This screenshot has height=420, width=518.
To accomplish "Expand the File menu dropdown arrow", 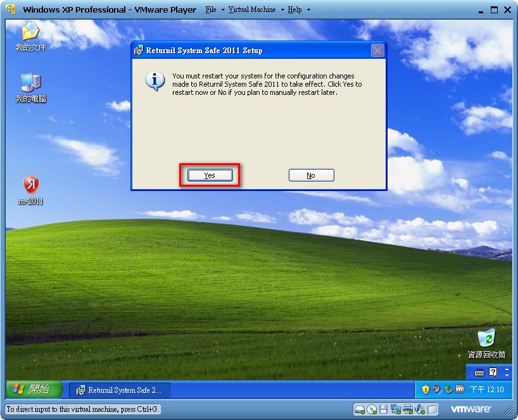I will tap(223, 10).
